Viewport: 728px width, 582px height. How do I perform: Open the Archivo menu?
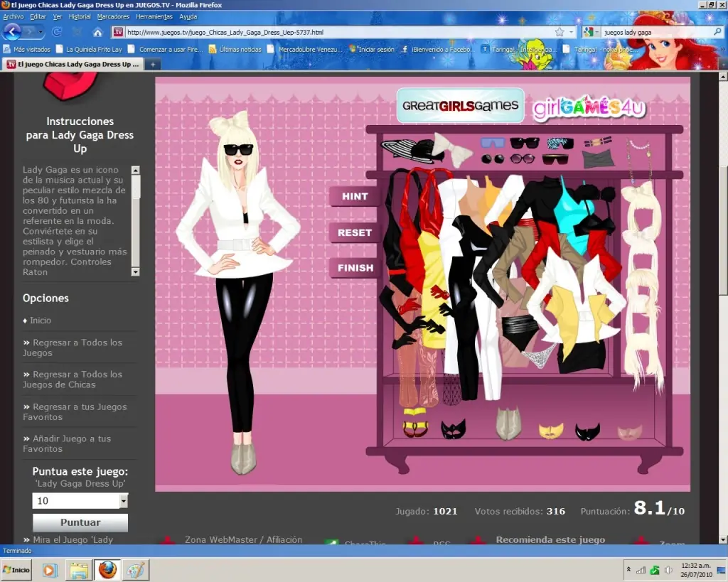point(13,17)
